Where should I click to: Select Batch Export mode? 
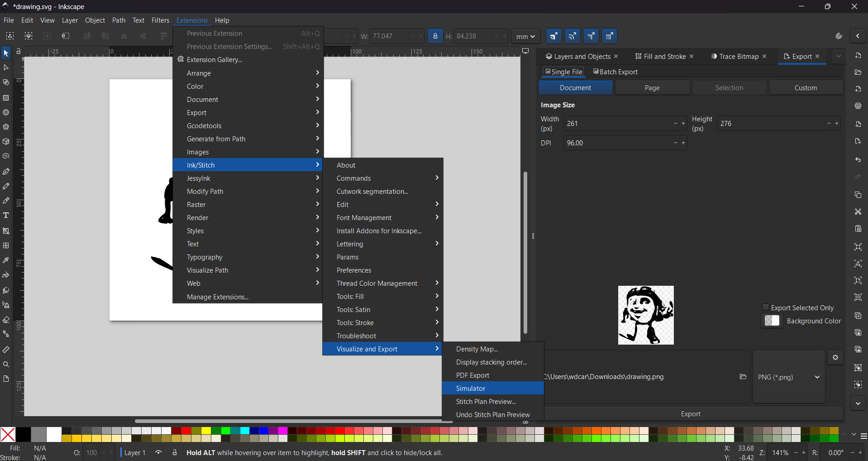(615, 72)
